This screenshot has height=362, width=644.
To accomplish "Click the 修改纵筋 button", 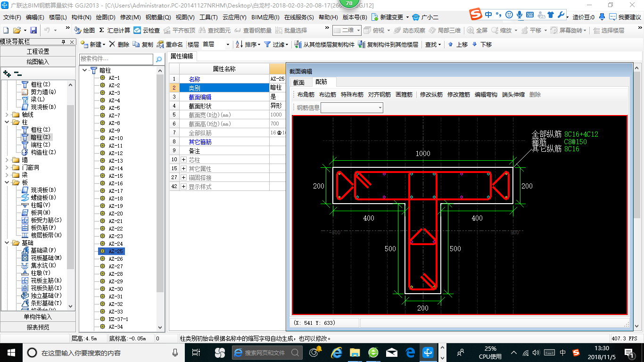I will point(431,95).
